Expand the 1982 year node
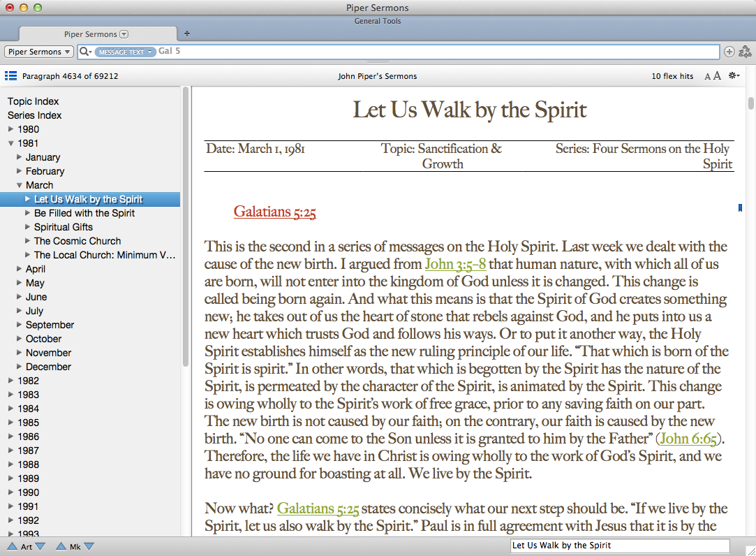Screen dimensions: 756x556 pyautogui.click(x=10, y=380)
